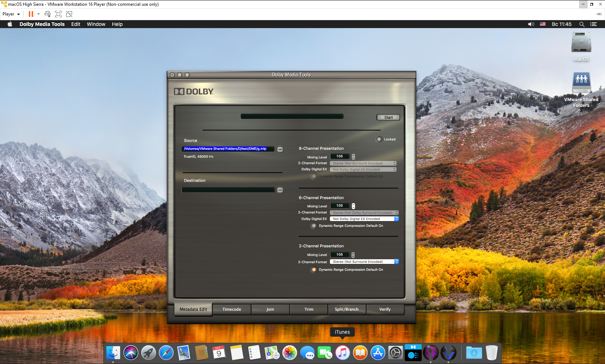Open Notes icon in dock
This screenshot has height=364, width=605.
(237, 353)
